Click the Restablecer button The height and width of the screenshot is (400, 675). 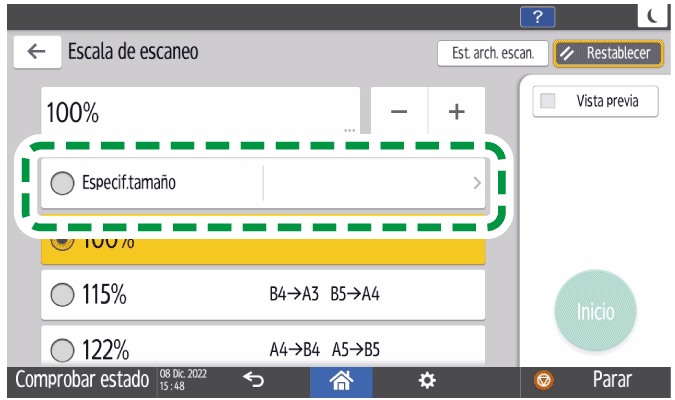(x=609, y=53)
